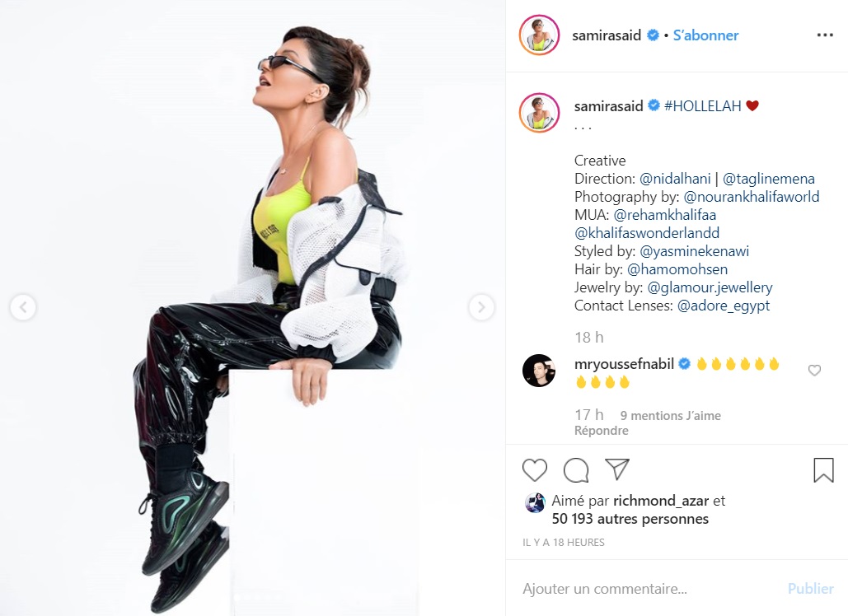Open the #HOLLELAH hashtag
848x616 pixels.
point(702,106)
